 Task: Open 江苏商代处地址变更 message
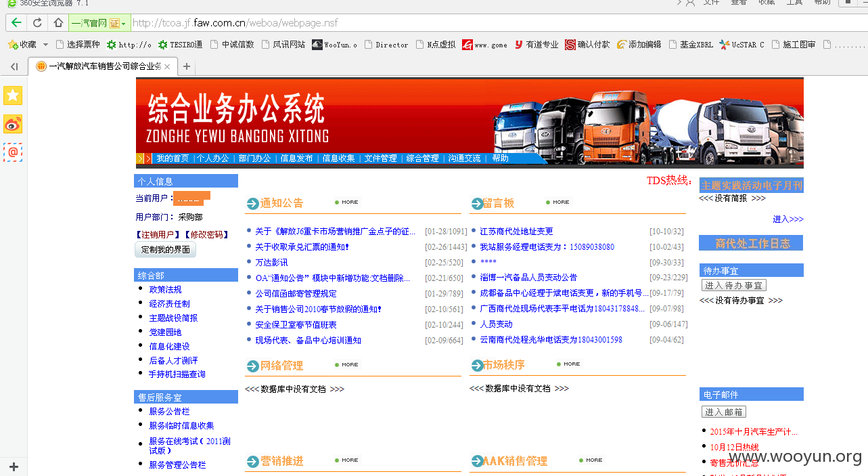pyautogui.click(x=516, y=232)
